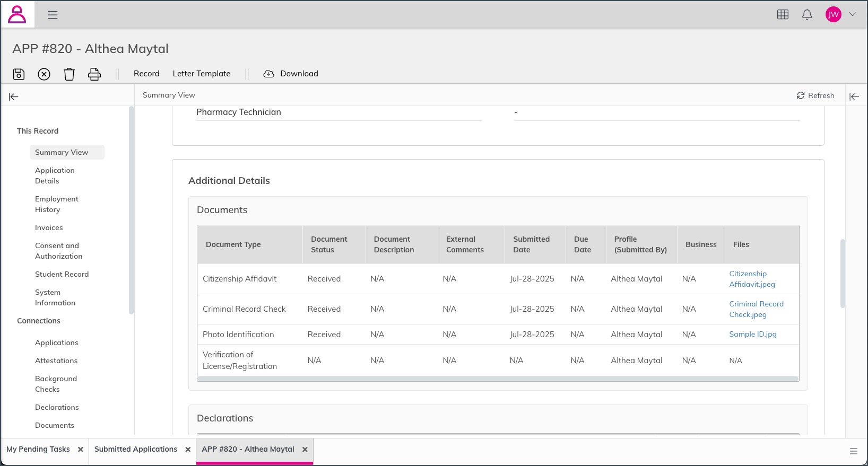Click the Connections sidebar heading
Viewport: 868px width, 466px height.
pyautogui.click(x=39, y=321)
